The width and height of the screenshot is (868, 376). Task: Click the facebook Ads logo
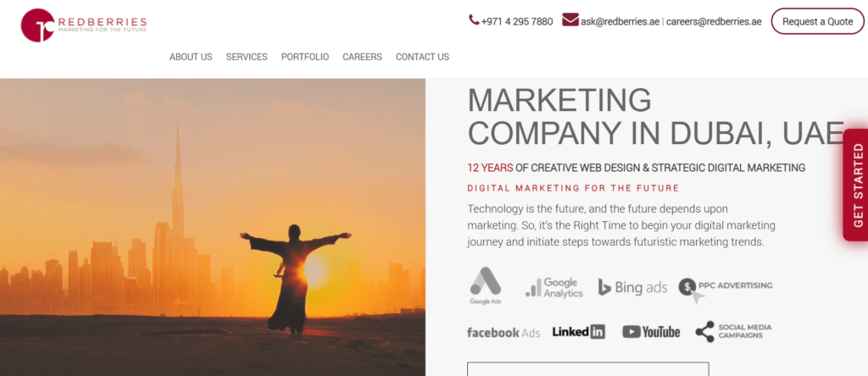tap(504, 332)
